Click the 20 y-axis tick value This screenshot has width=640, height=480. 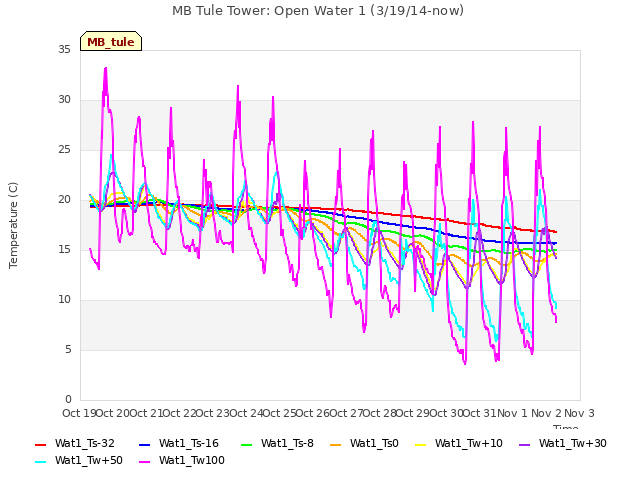64,200
